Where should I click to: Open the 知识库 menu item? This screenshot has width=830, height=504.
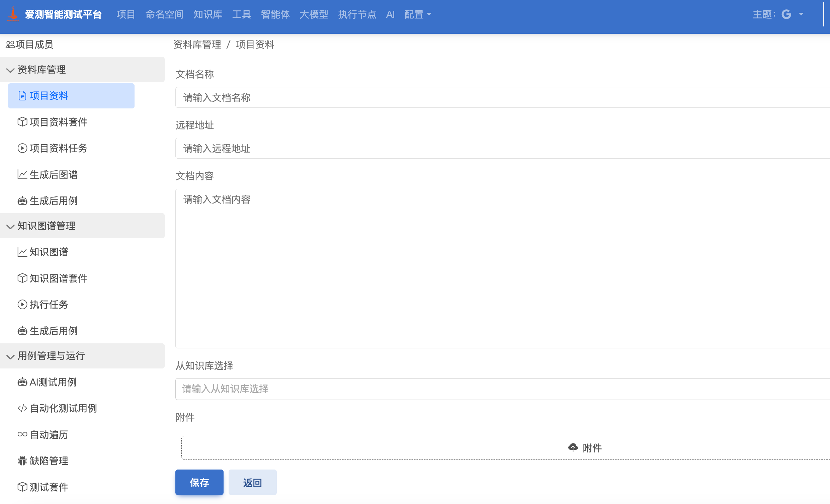[208, 14]
